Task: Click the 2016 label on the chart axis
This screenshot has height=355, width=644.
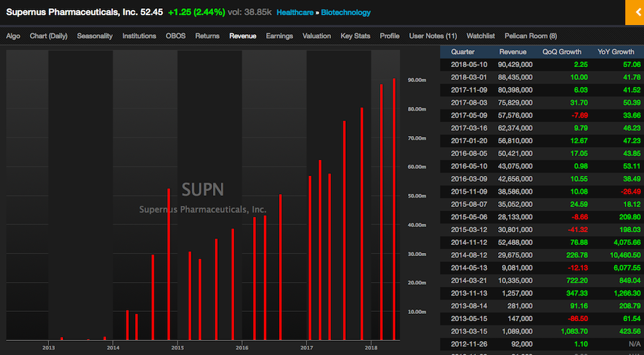Action: tap(242, 348)
